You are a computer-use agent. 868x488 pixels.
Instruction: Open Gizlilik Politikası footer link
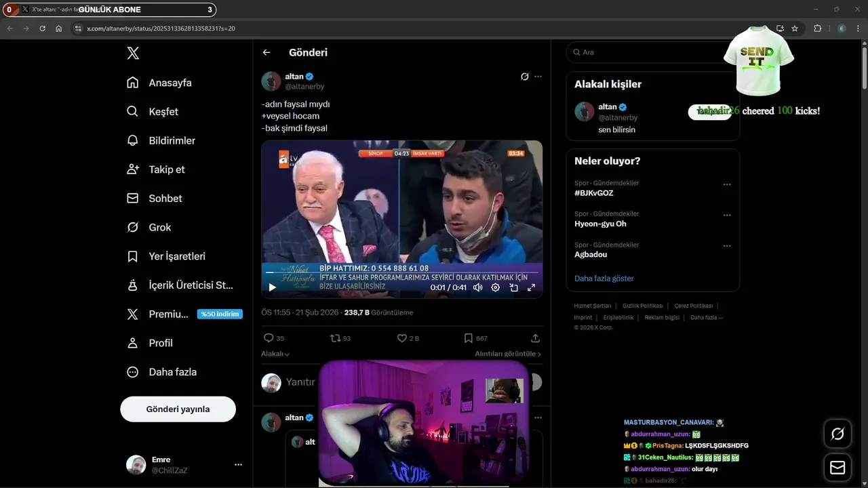pos(643,306)
